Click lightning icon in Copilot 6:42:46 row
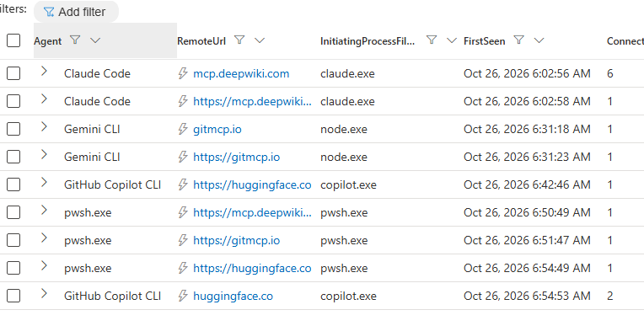The height and width of the screenshot is (326, 644). pos(183,184)
